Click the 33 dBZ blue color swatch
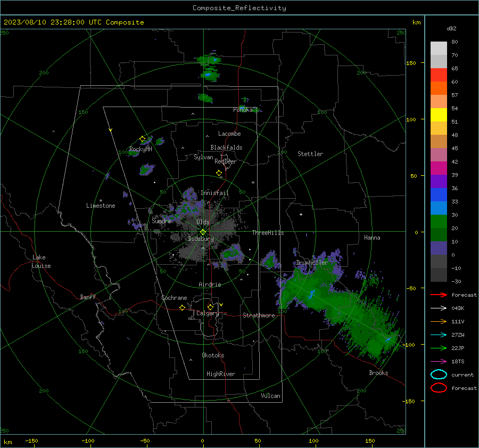Viewport: 479px width, 448px height. point(439,194)
